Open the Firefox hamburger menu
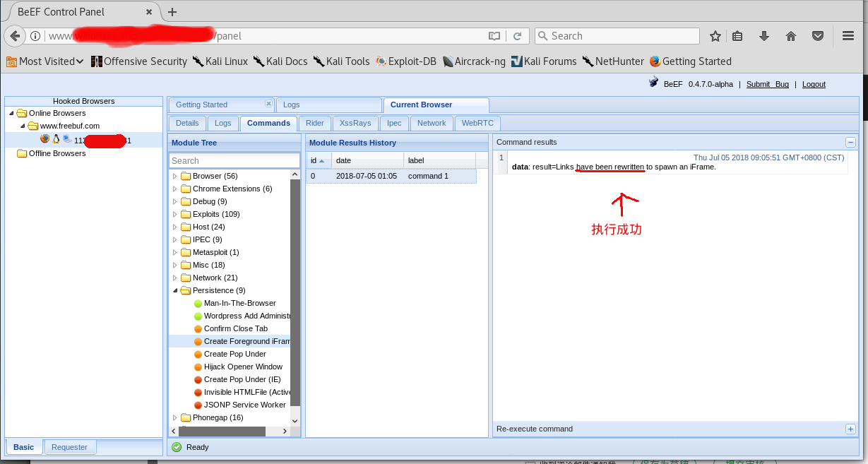This screenshot has width=868, height=464. (x=848, y=36)
